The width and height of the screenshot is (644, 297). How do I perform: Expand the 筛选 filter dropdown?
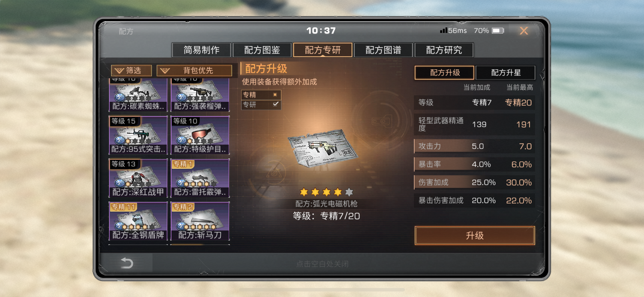coord(132,70)
